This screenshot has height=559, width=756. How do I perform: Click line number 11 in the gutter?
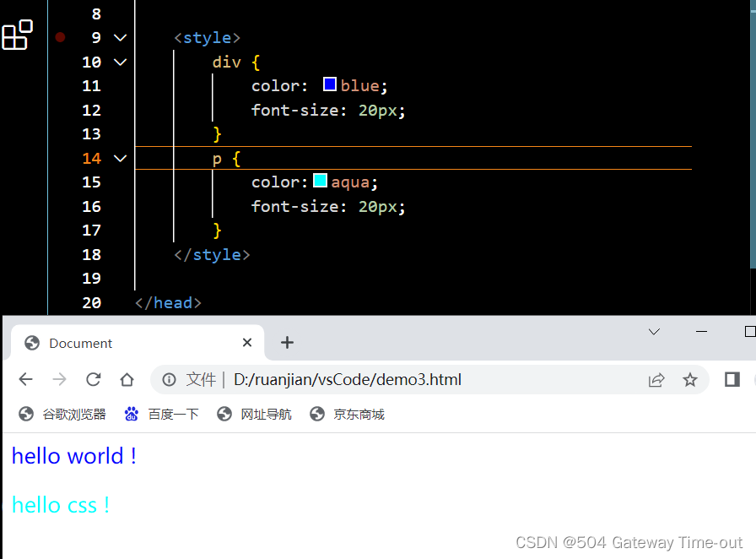pyautogui.click(x=92, y=86)
